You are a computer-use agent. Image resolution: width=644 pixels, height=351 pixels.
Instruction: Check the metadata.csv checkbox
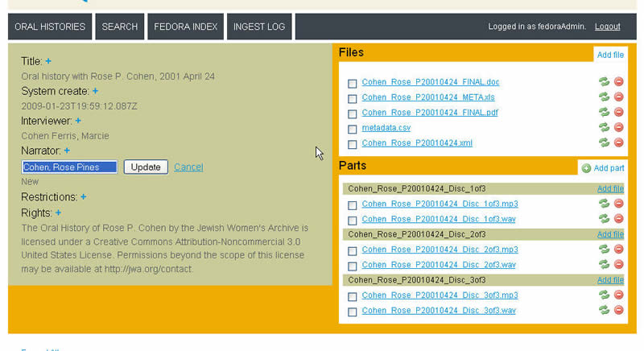tap(352, 130)
